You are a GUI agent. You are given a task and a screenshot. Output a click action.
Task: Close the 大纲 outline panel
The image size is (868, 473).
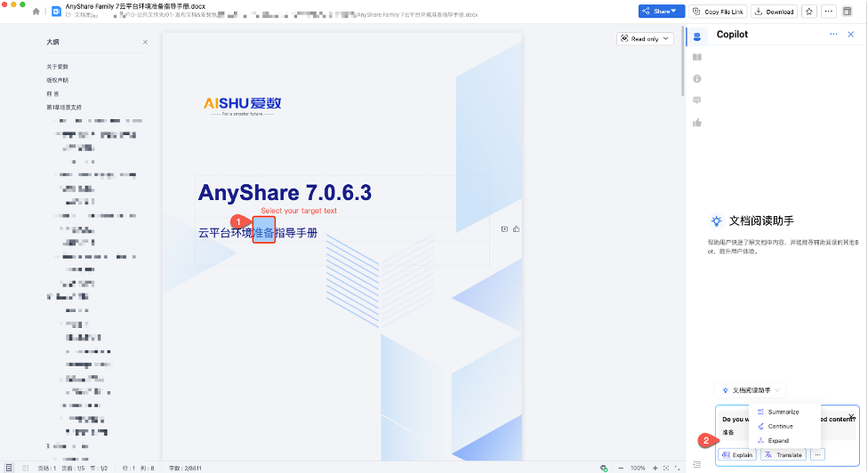146,43
